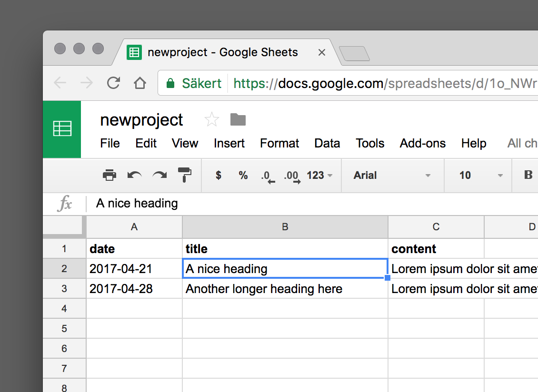Click the redo arrow icon

pyautogui.click(x=159, y=175)
